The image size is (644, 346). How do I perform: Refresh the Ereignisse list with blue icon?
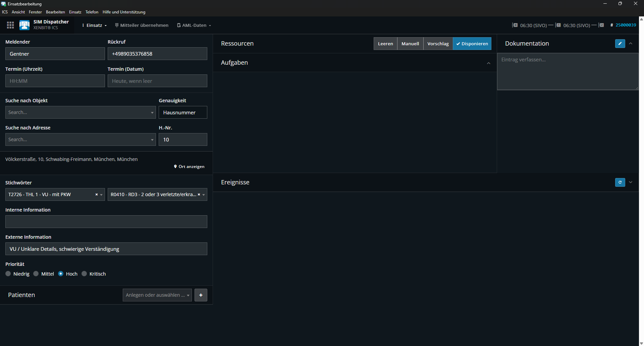(620, 182)
